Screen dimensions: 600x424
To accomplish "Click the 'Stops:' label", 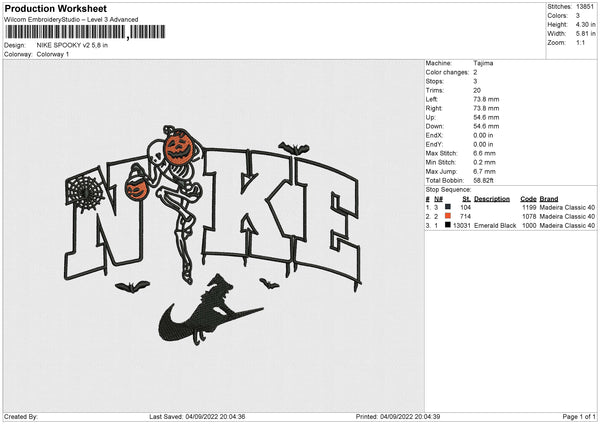I will coord(435,81).
